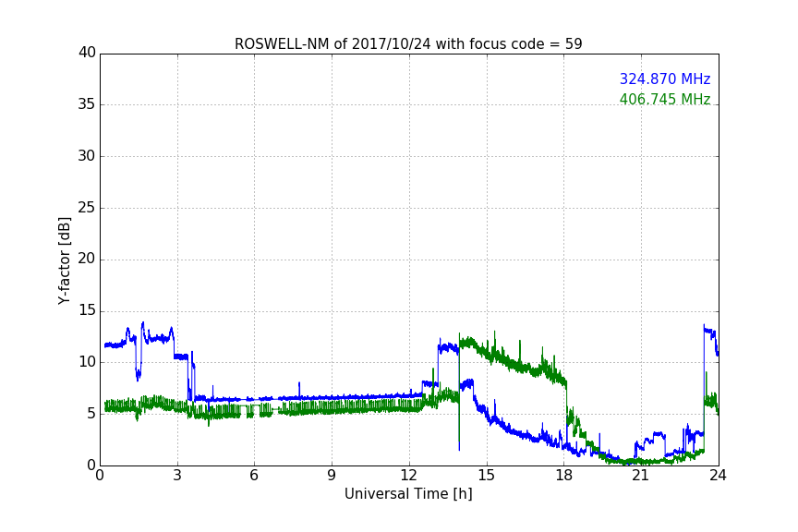Click the 'Universal Time [h]' axis label
The height and width of the screenshot is (532, 798).
408,494
